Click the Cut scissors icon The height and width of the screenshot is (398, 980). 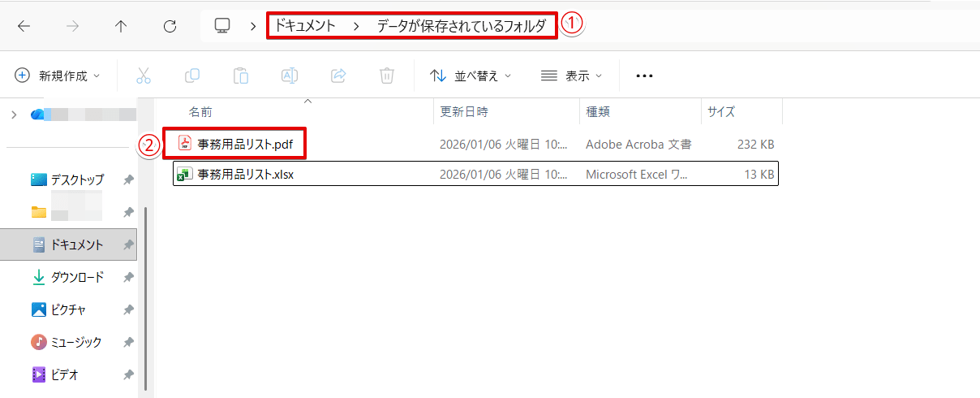144,76
